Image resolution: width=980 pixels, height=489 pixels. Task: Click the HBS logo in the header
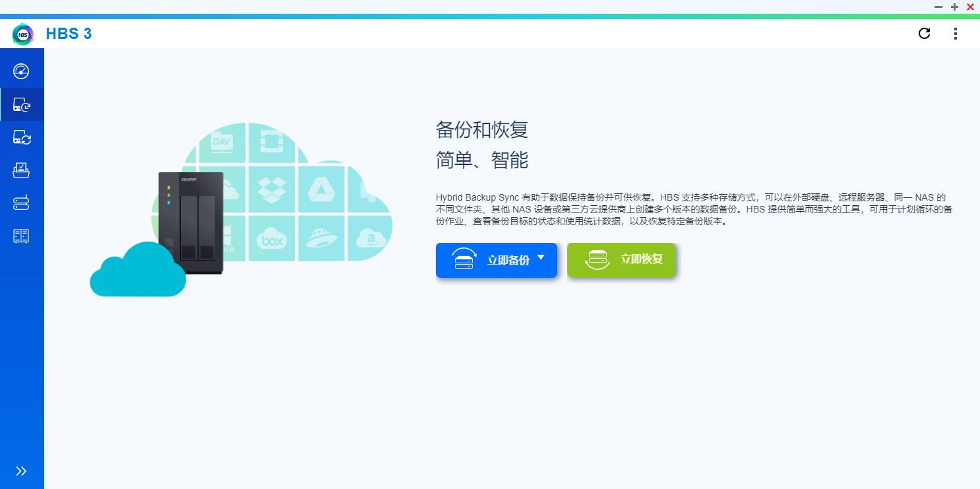point(22,34)
